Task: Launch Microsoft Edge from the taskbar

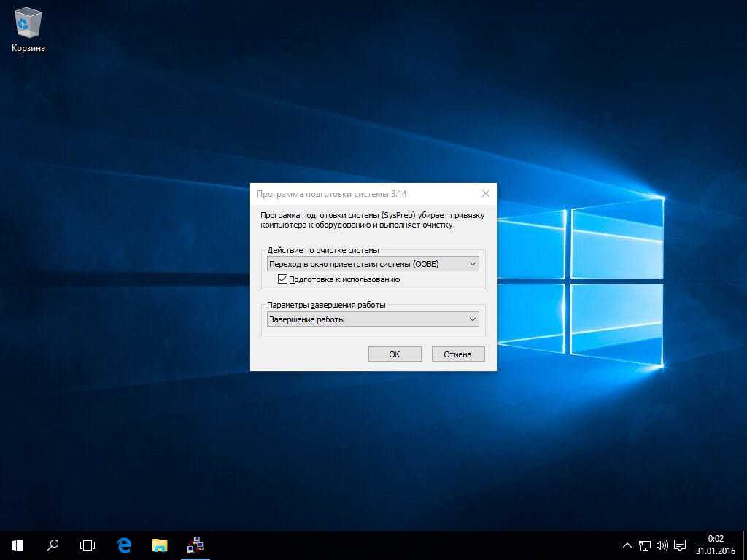Action: click(x=124, y=545)
